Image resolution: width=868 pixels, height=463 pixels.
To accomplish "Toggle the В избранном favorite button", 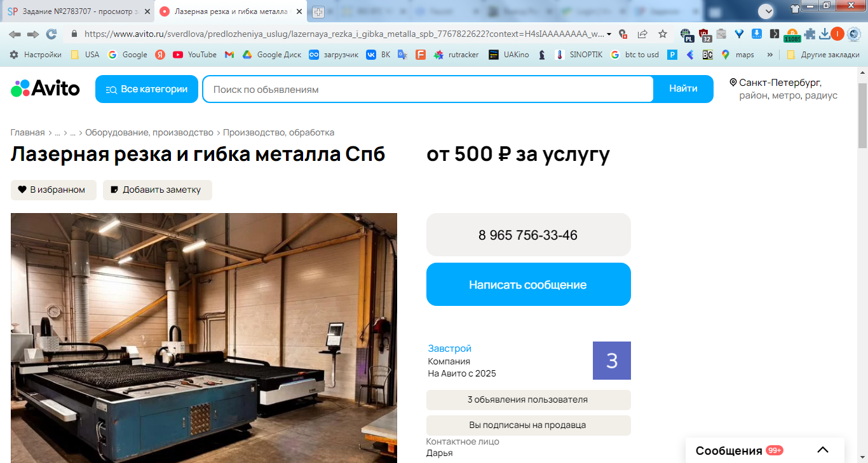I will 53,190.
